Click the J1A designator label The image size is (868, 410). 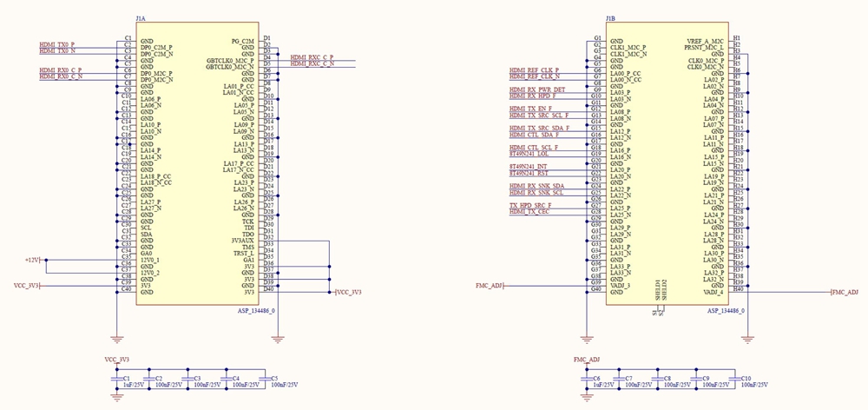[x=141, y=18]
